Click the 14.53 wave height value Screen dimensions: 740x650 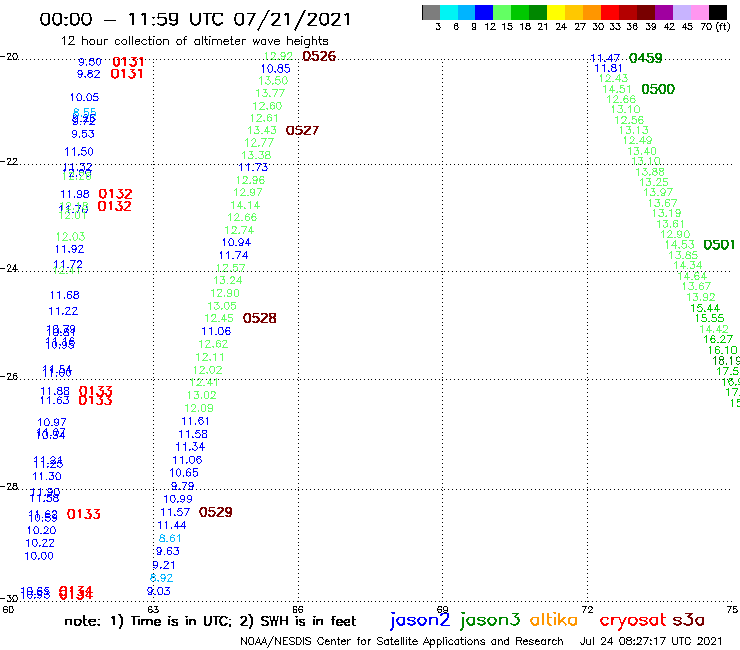click(x=680, y=245)
